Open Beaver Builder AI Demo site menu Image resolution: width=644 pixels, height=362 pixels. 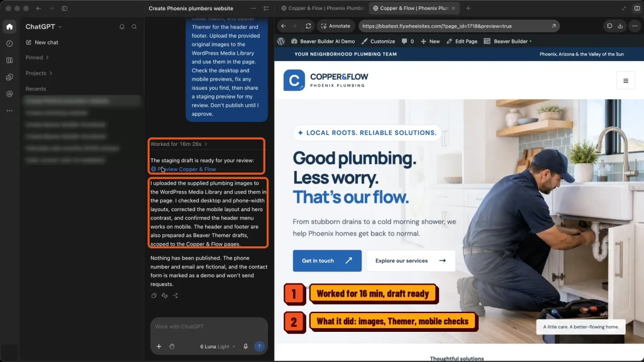323,41
